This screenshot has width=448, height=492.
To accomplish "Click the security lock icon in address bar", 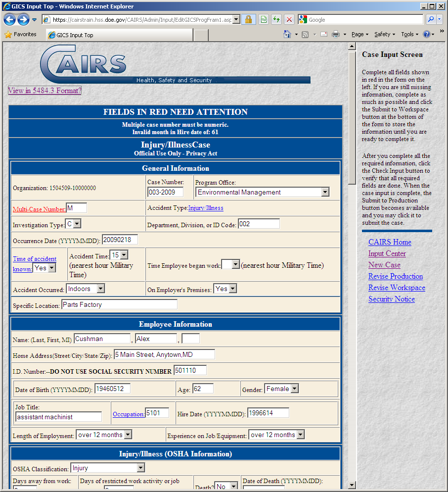I will pos(248,19).
